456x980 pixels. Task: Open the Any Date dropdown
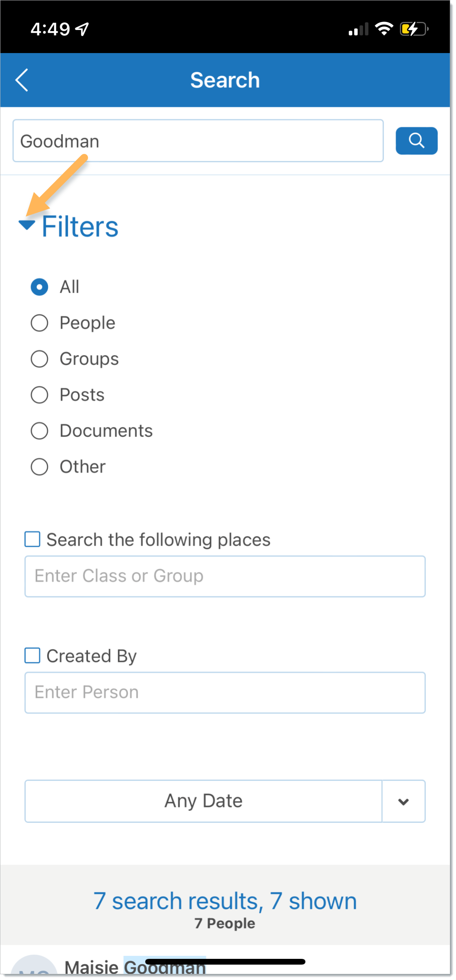click(x=203, y=801)
